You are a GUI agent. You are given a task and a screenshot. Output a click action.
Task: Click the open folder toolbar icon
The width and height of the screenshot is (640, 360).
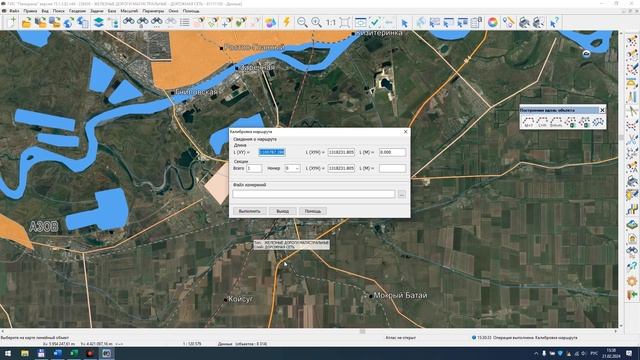[x=27, y=22]
